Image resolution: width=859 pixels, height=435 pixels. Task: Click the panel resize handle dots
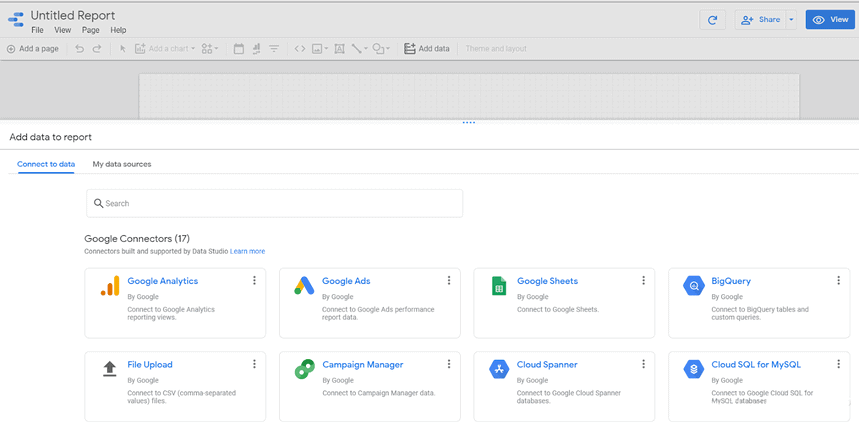tap(469, 123)
